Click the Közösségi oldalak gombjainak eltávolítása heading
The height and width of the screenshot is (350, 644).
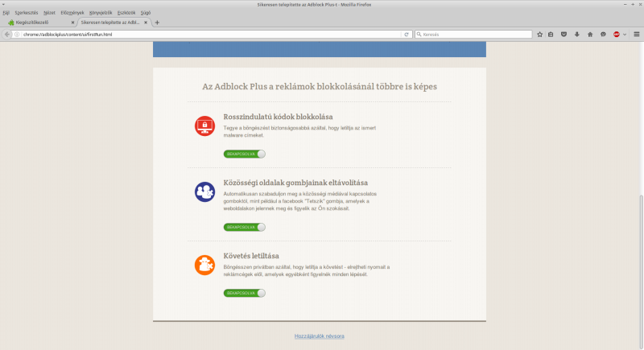[x=295, y=183]
